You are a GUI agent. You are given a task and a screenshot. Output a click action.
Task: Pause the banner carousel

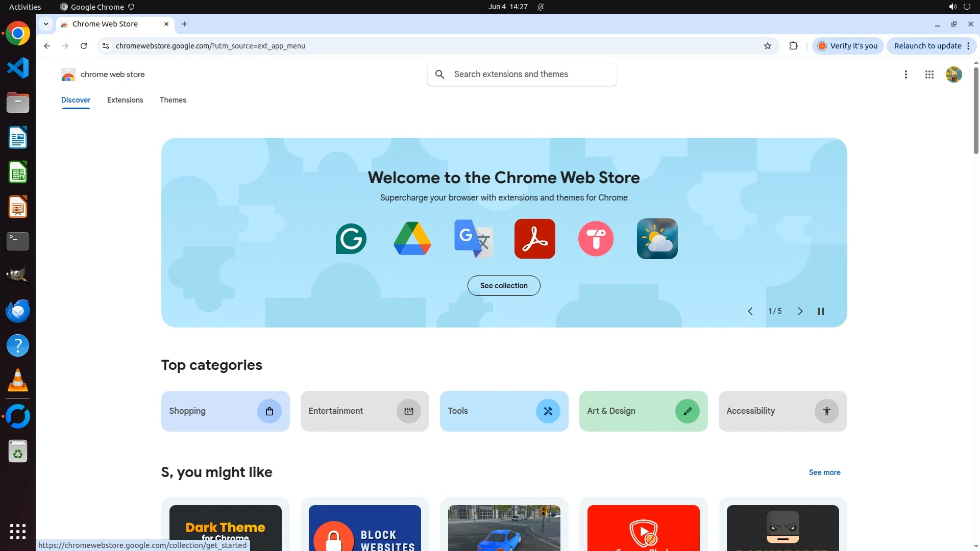[820, 311]
